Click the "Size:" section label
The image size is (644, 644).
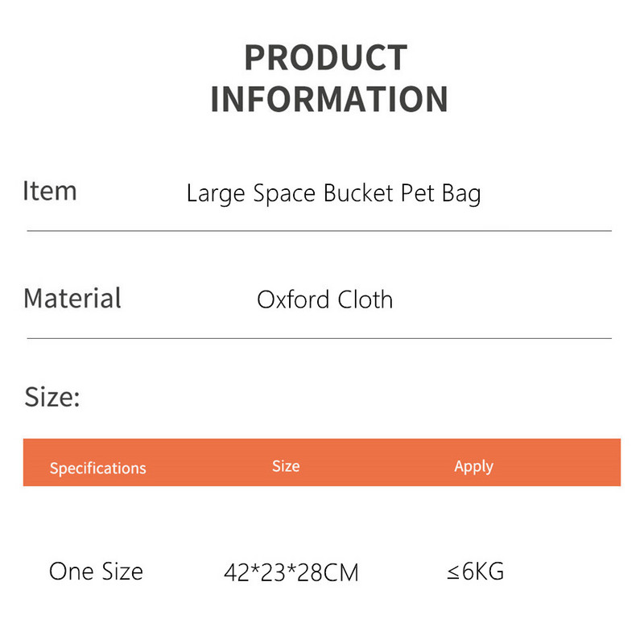coord(52,397)
